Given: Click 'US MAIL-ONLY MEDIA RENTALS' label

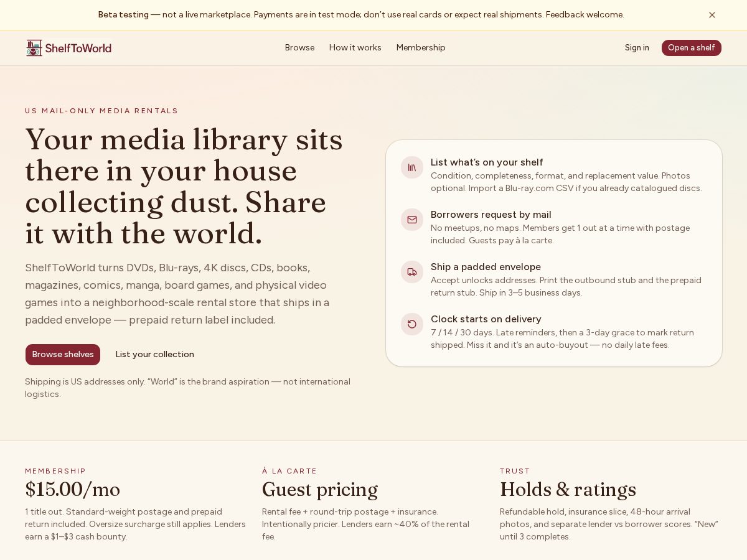Looking at the screenshot, I should click(x=101, y=111).
